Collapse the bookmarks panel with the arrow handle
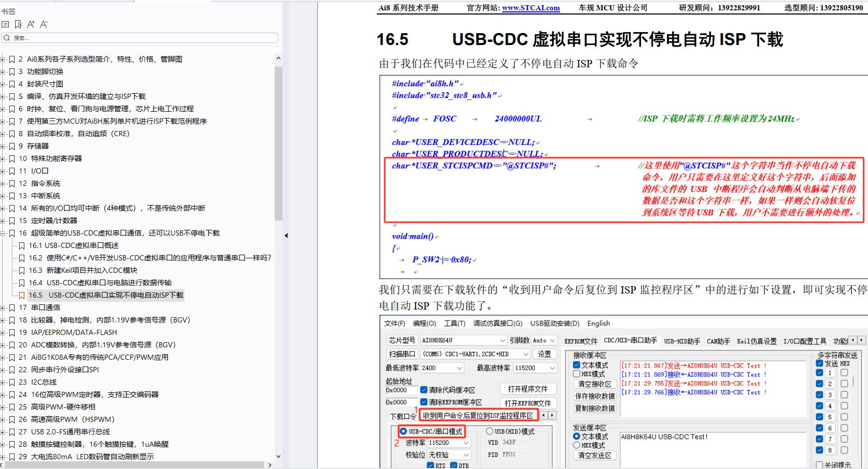 [286, 236]
